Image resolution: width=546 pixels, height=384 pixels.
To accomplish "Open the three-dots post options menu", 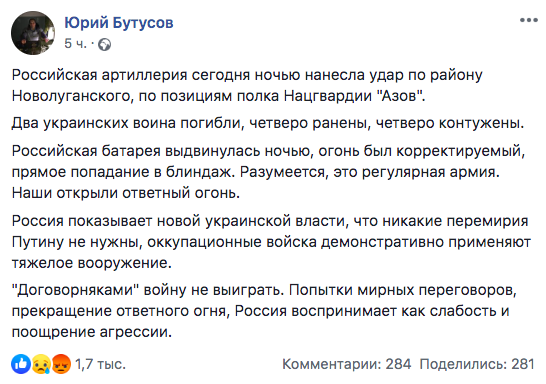I will [x=529, y=20].
